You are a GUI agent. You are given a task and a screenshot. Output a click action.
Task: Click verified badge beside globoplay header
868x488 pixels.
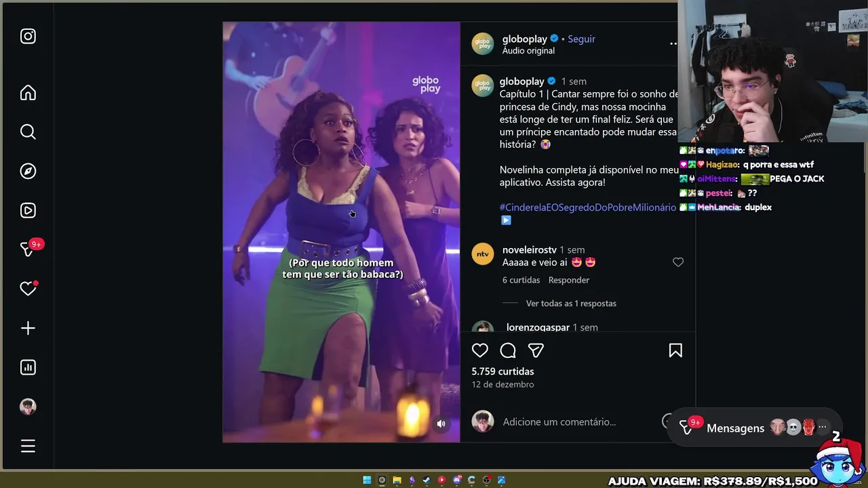[553, 39]
